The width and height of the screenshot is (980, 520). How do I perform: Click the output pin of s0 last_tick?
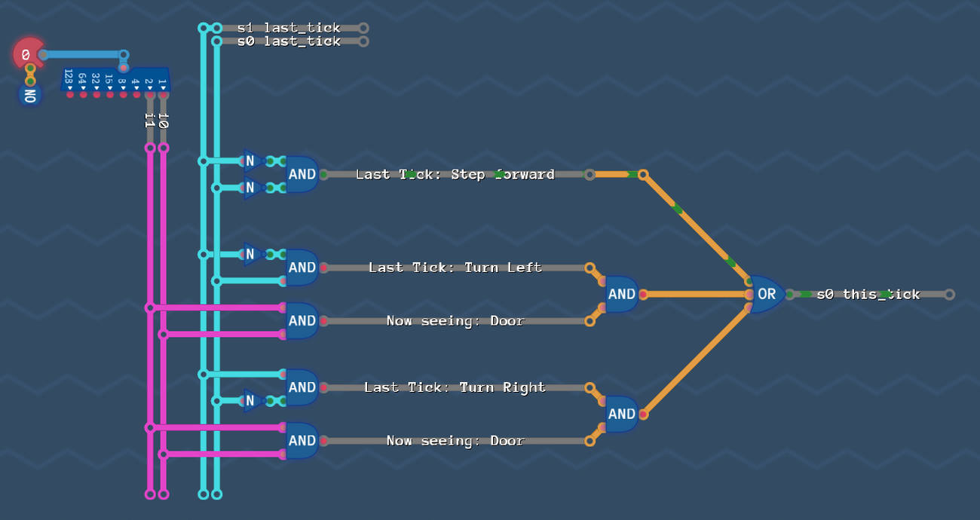click(x=363, y=40)
